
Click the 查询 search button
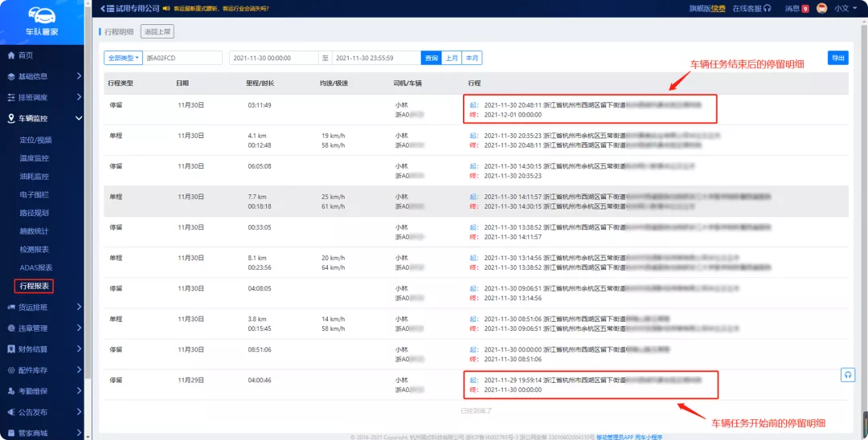[432, 58]
